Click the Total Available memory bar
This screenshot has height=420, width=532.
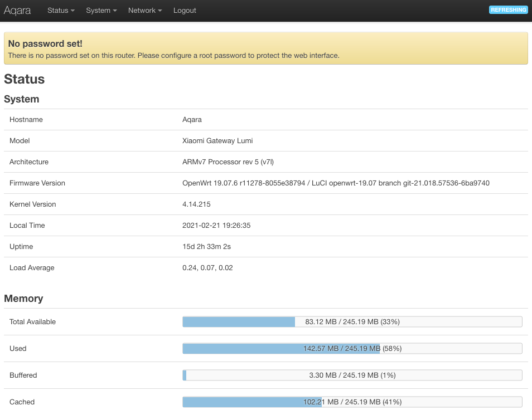(x=352, y=322)
